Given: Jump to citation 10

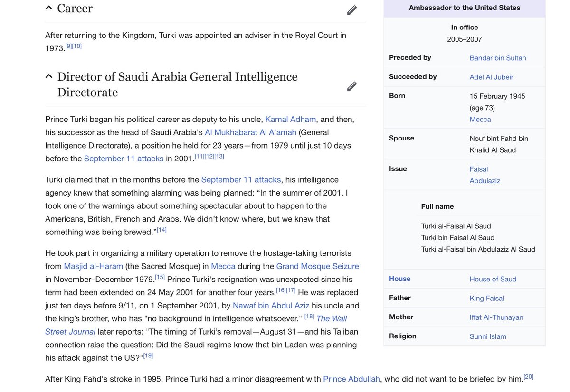Looking at the screenshot, I should (x=77, y=46).
